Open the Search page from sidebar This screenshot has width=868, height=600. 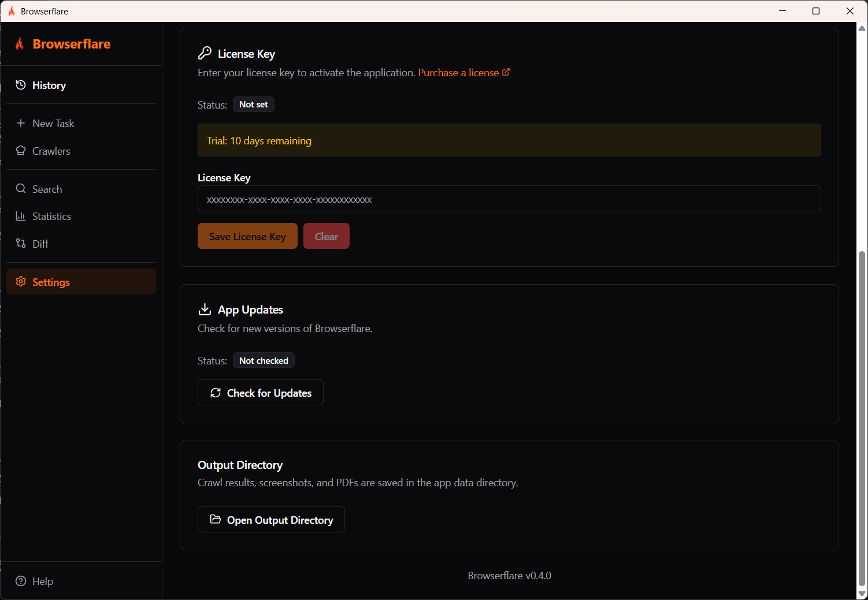pos(81,189)
